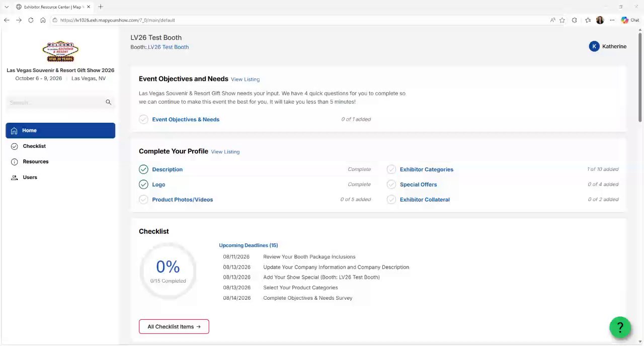Click the All Checklist Items button
Image resolution: width=644 pixels, height=346 pixels.
pos(174,327)
